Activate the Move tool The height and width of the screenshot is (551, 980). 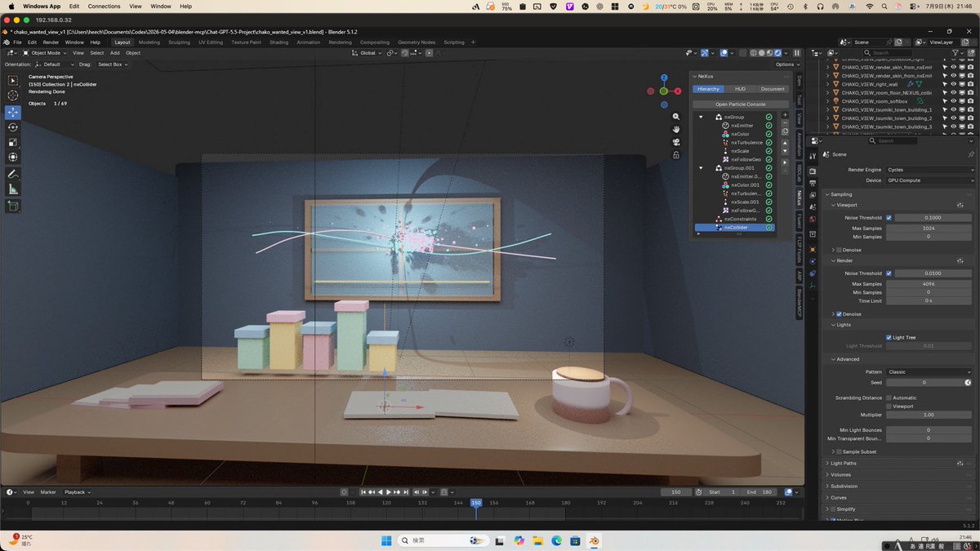tap(13, 112)
